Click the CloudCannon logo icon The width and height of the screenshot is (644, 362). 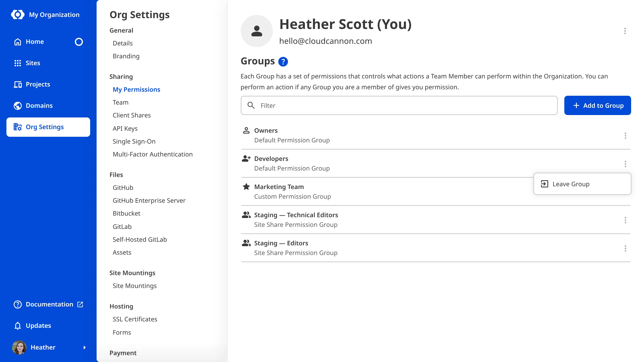pyautogui.click(x=18, y=14)
